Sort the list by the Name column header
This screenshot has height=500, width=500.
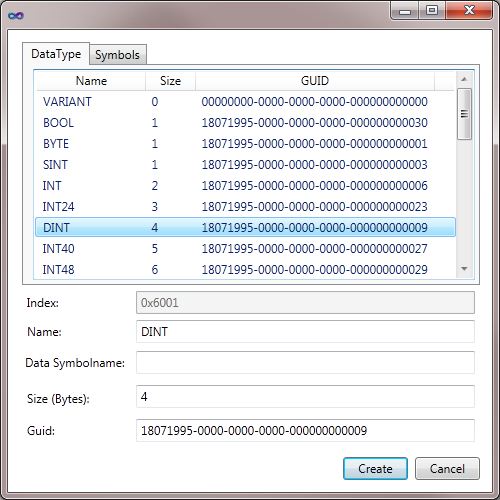(x=91, y=81)
